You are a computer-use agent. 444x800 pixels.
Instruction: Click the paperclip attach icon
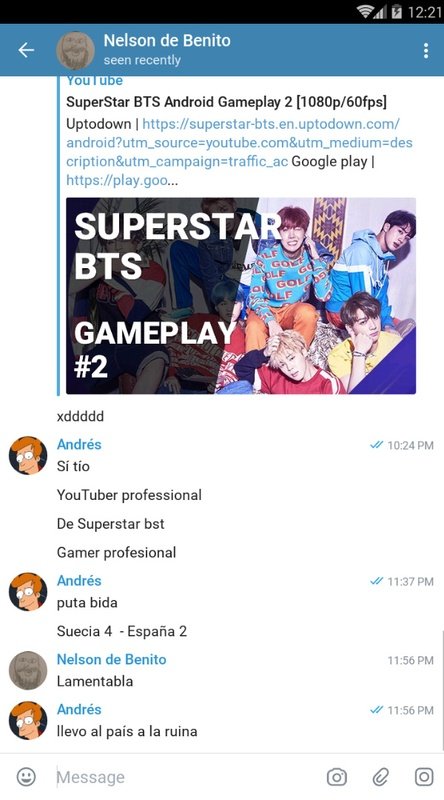pos(381,777)
